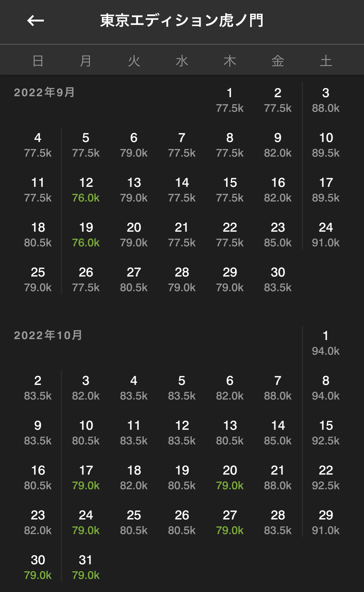
Task: Select September 18 at 80.5k
Action: (38, 234)
